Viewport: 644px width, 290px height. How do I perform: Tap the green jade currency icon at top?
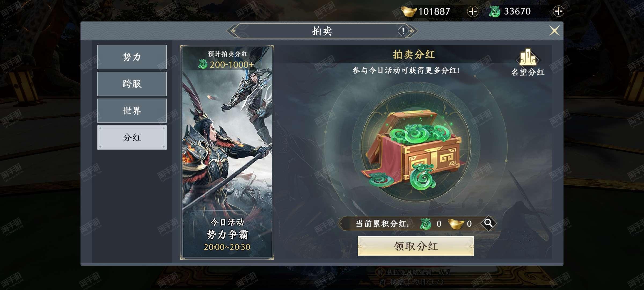click(x=495, y=12)
